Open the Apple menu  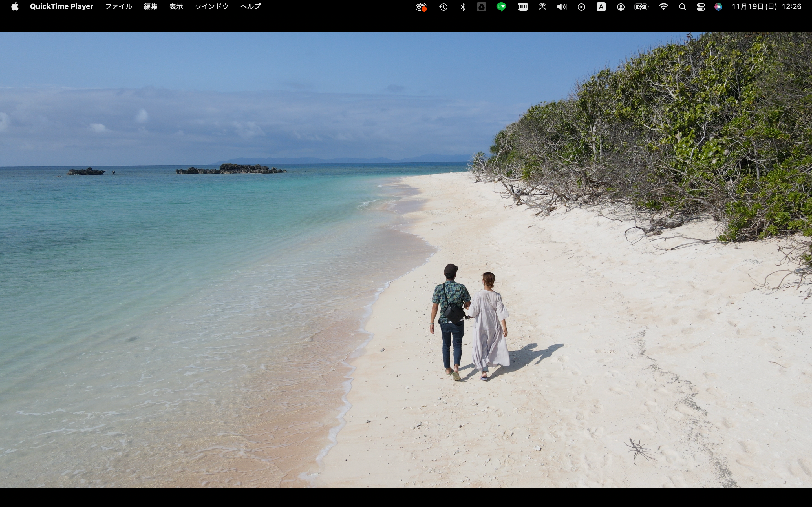point(15,7)
